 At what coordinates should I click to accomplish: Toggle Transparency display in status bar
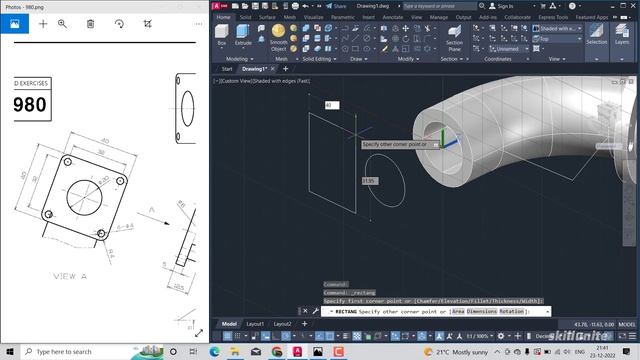[357, 336]
